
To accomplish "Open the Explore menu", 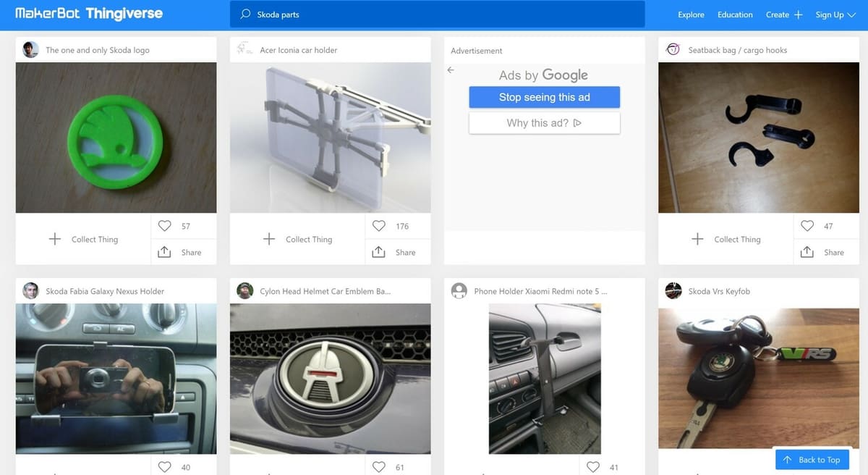I will (691, 14).
